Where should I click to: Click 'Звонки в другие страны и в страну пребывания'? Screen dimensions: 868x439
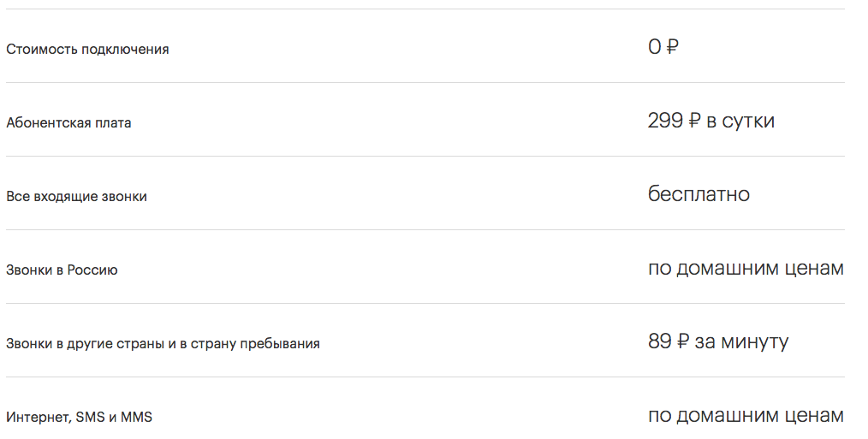tap(163, 344)
